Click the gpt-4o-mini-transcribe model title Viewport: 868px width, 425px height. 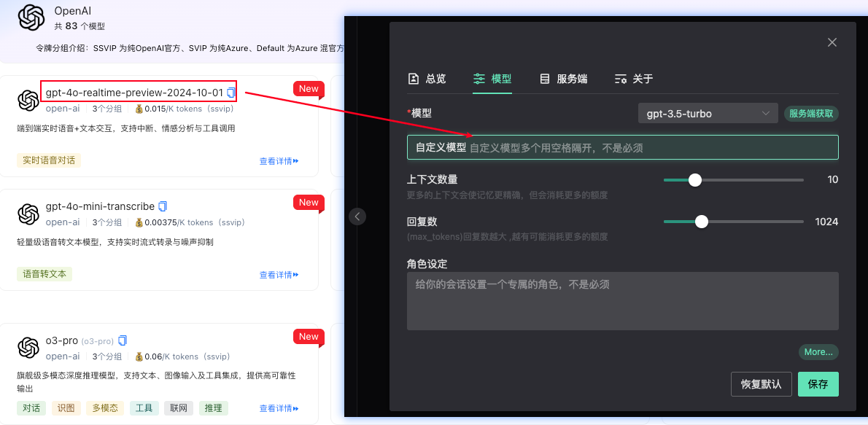click(100, 206)
